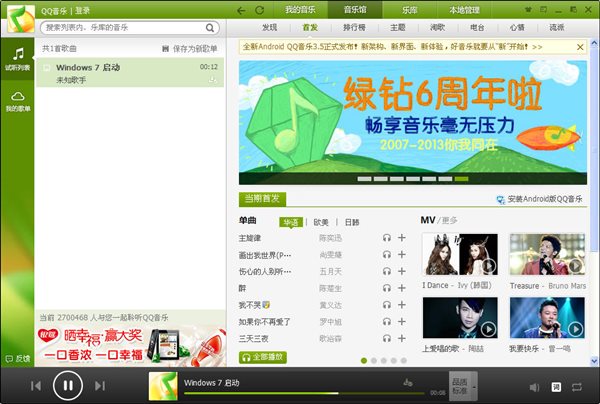Add 伤心的人别听 with plus icon
Viewport: 600px width, 404px height.
[x=401, y=271]
